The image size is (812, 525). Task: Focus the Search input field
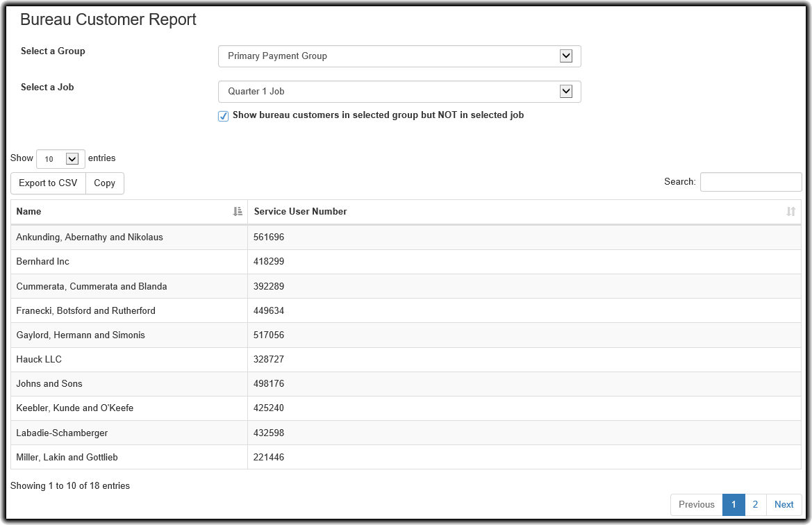(750, 182)
